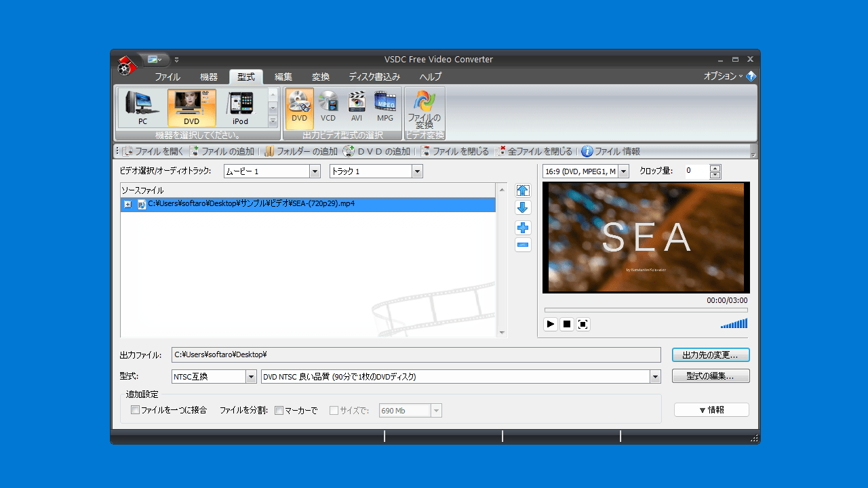The image size is (868, 488).
Task: Choose the VCD output format icon
Action: tap(328, 108)
